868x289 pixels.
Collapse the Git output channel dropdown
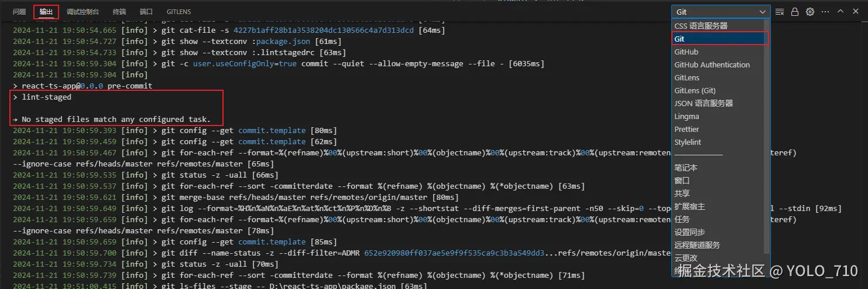[x=721, y=12]
